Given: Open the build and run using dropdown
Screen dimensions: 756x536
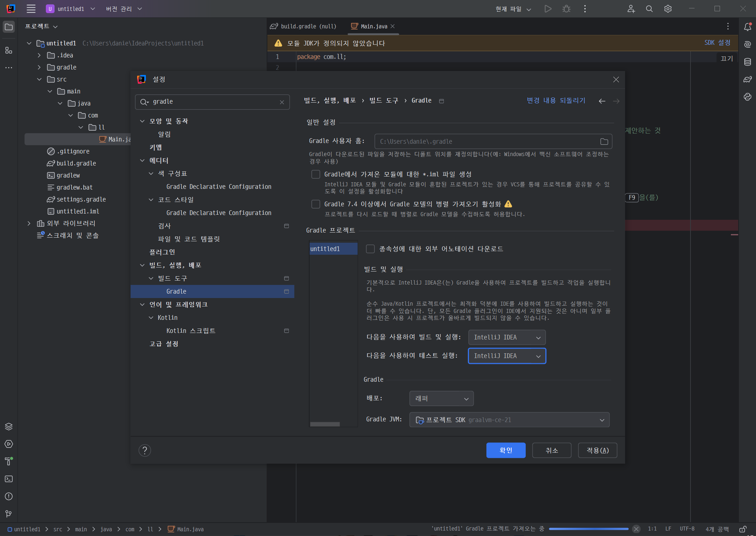Looking at the screenshot, I should [507, 337].
